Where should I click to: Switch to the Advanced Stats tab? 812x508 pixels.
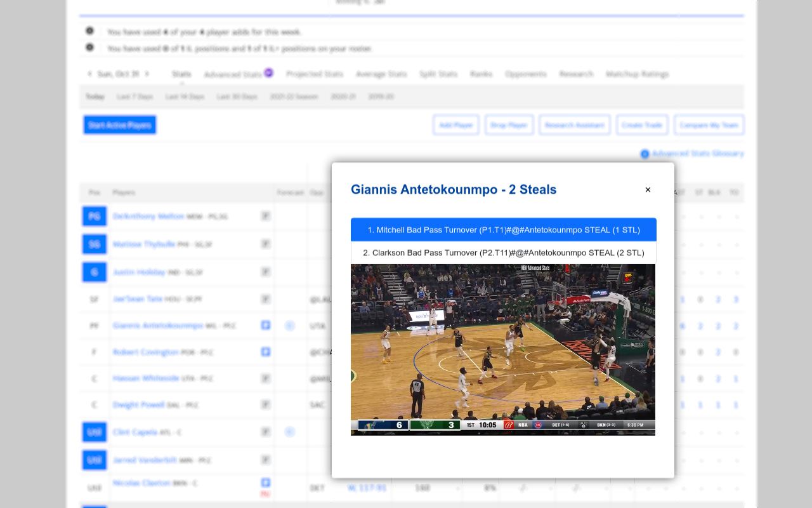click(232, 74)
